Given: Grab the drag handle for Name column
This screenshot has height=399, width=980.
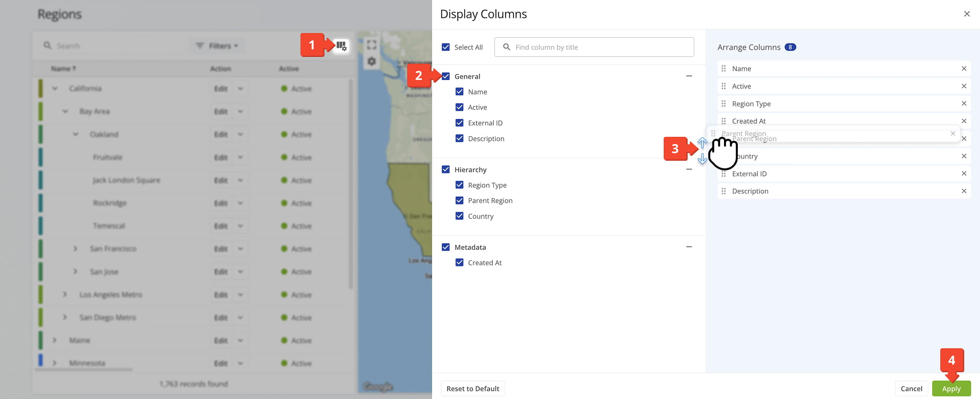Looking at the screenshot, I should pos(724,68).
